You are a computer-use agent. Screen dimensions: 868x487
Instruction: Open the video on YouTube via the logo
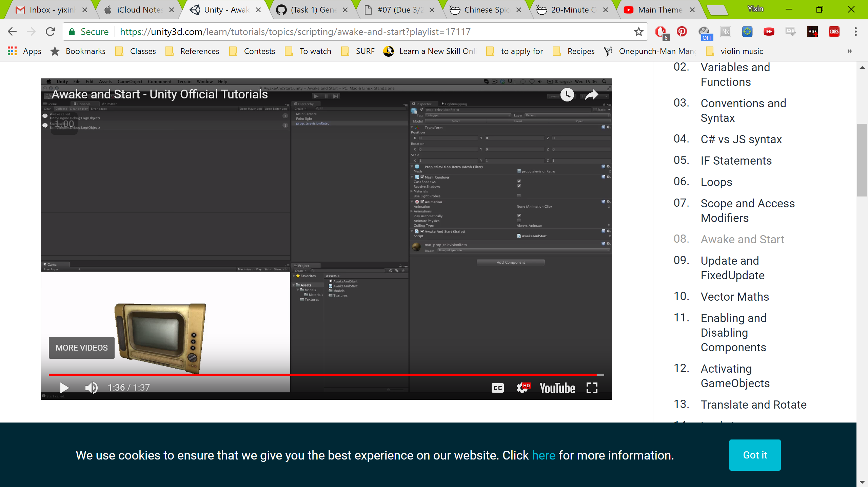tap(557, 388)
